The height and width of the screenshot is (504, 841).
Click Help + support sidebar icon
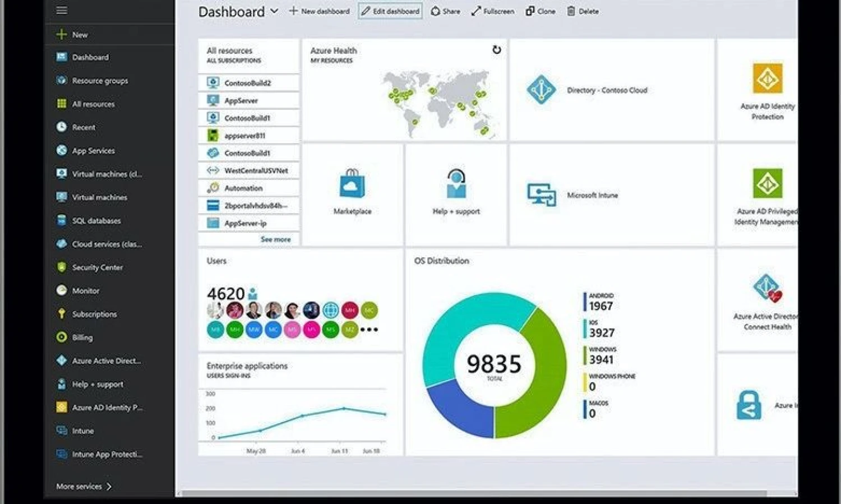point(62,384)
